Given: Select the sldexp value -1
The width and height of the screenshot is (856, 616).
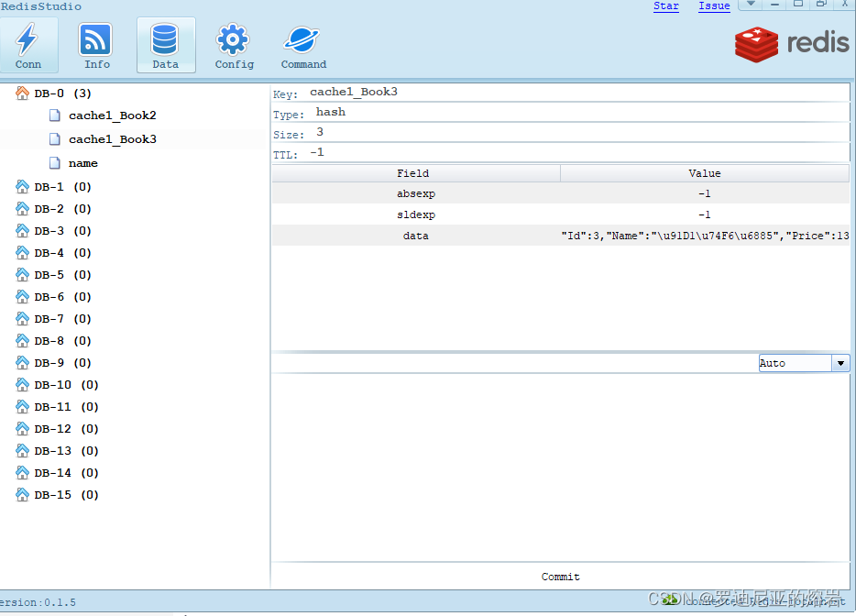Looking at the screenshot, I should [x=705, y=214].
